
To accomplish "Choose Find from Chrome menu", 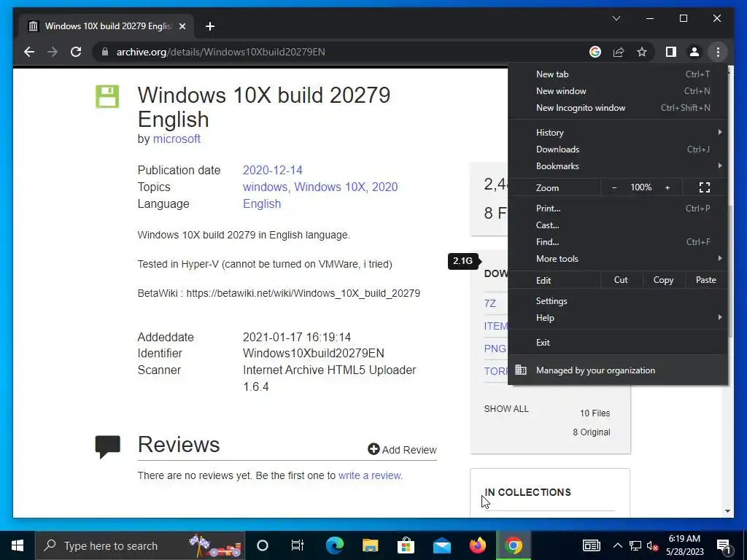I will [618, 242].
